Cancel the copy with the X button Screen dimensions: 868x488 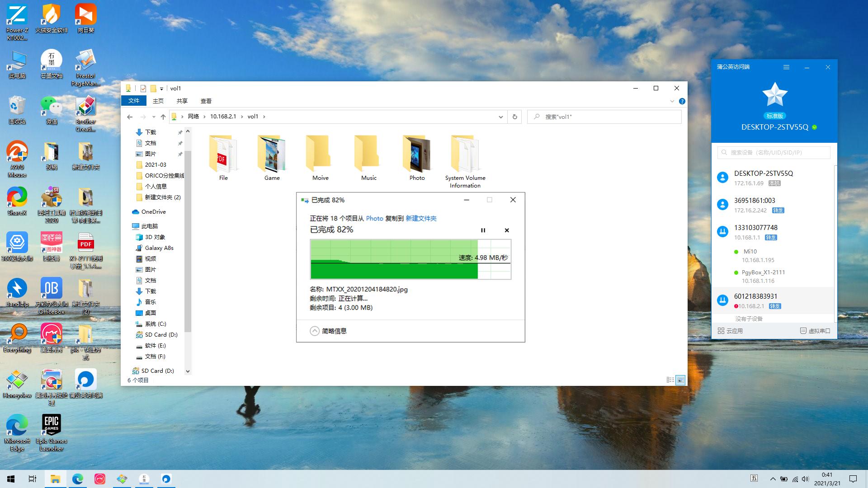pyautogui.click(x=507, y=230)
